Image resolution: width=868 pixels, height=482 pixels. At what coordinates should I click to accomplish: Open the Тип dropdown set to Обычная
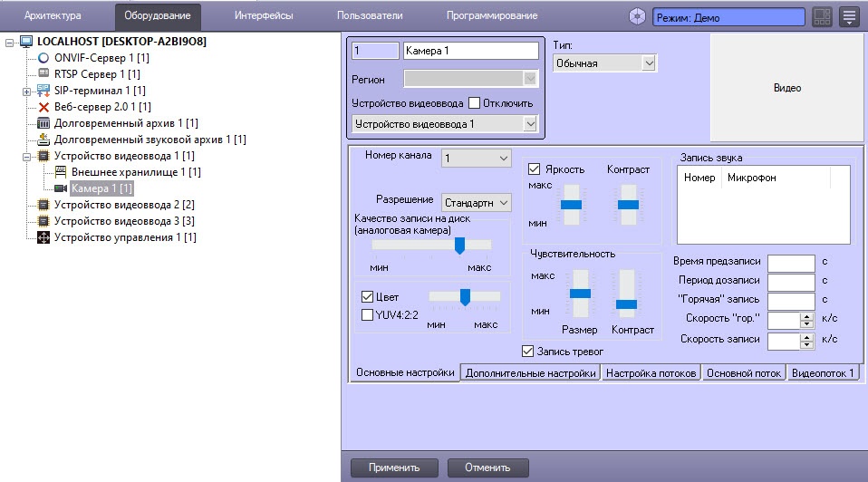(603, 63)
